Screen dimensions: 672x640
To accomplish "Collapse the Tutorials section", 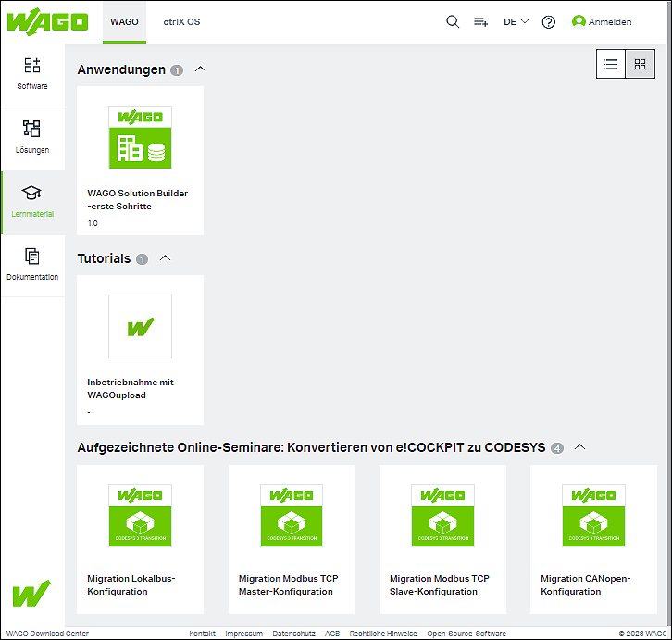I will coord(165,258).
